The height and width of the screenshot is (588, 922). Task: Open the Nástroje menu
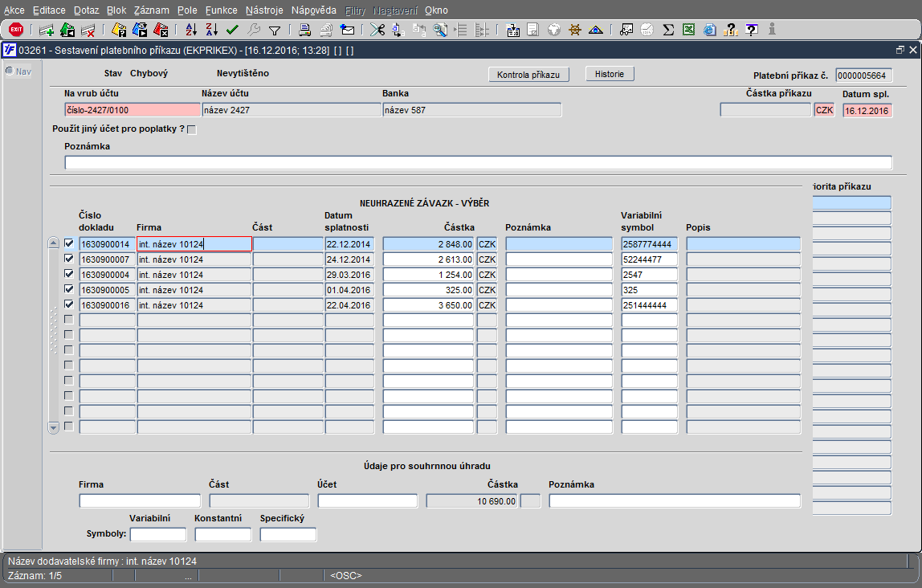click(264, 10)
